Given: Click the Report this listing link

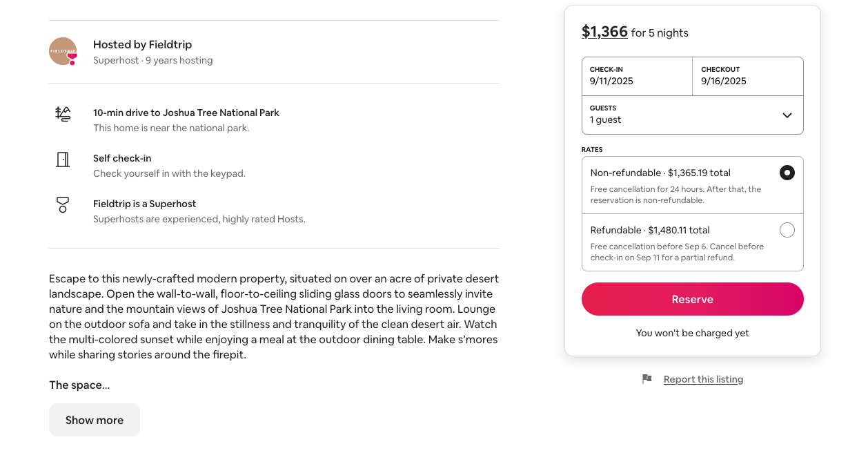Looking at the screenshot, I should [703, 379].
